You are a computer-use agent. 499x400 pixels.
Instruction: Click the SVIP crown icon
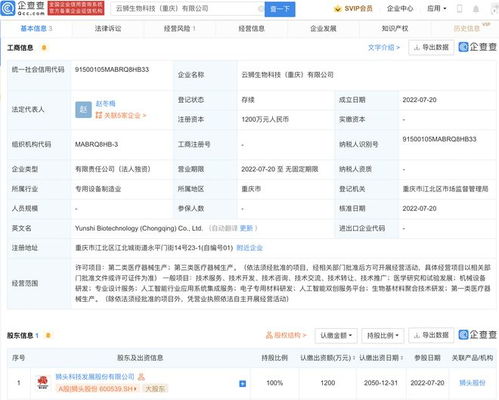point(338,9)
